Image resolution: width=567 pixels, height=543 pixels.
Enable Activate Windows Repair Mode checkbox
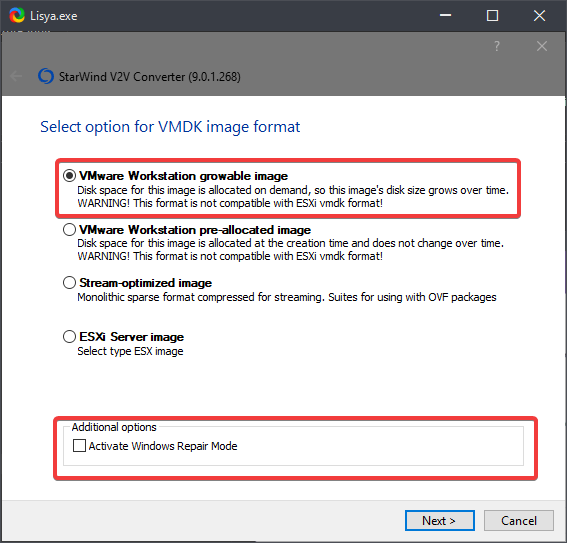click(79, 445)
